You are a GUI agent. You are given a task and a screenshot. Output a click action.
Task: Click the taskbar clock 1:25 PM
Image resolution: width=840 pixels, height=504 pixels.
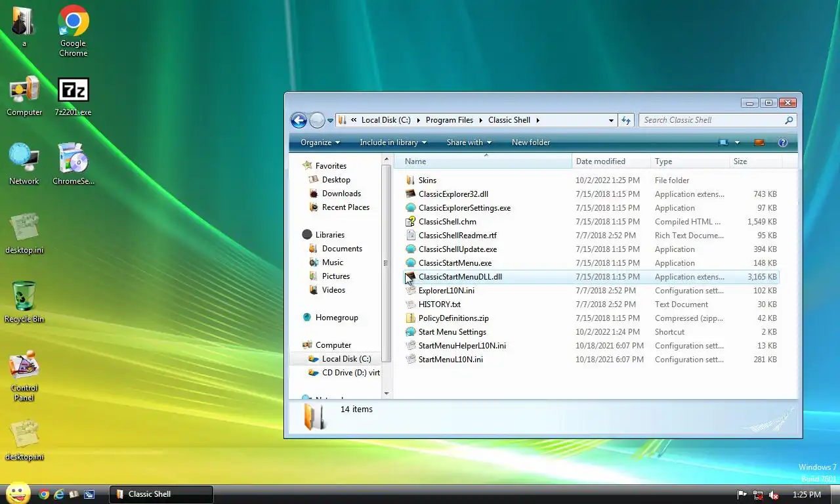coord(807,495)
